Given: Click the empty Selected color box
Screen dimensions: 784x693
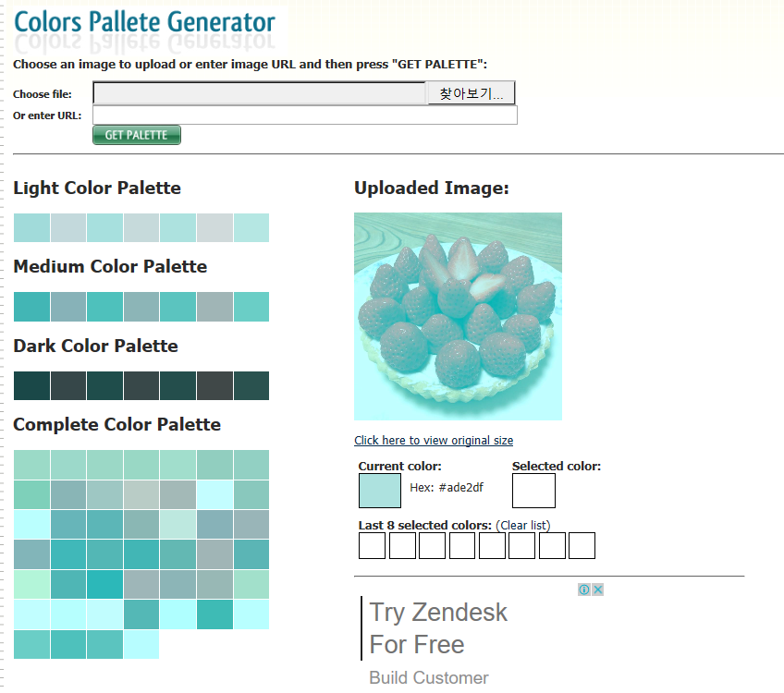Looking at the screenshot, I should point(533,491).
